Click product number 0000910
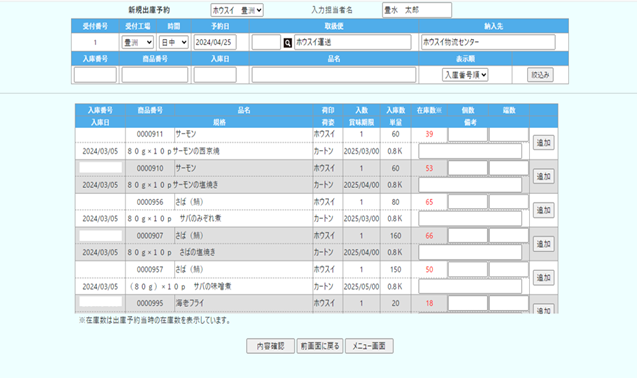The height and width of the screenshot is (378, 637). point(150,168)
